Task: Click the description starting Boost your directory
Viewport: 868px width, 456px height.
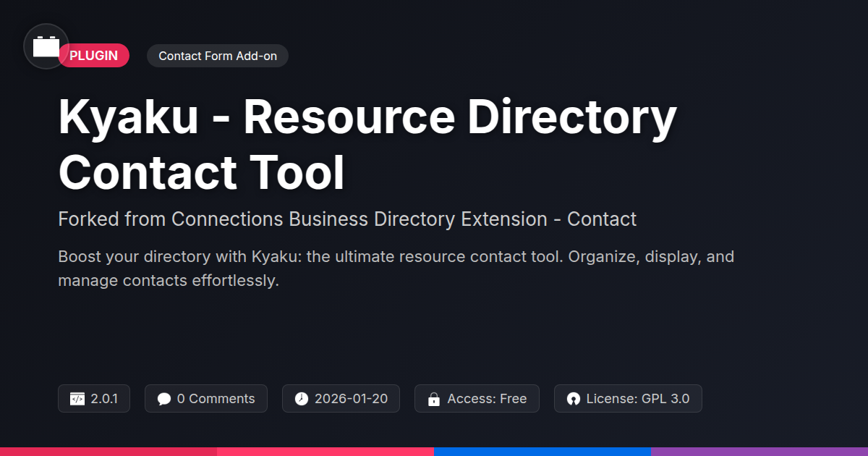Action: [396, 269]
